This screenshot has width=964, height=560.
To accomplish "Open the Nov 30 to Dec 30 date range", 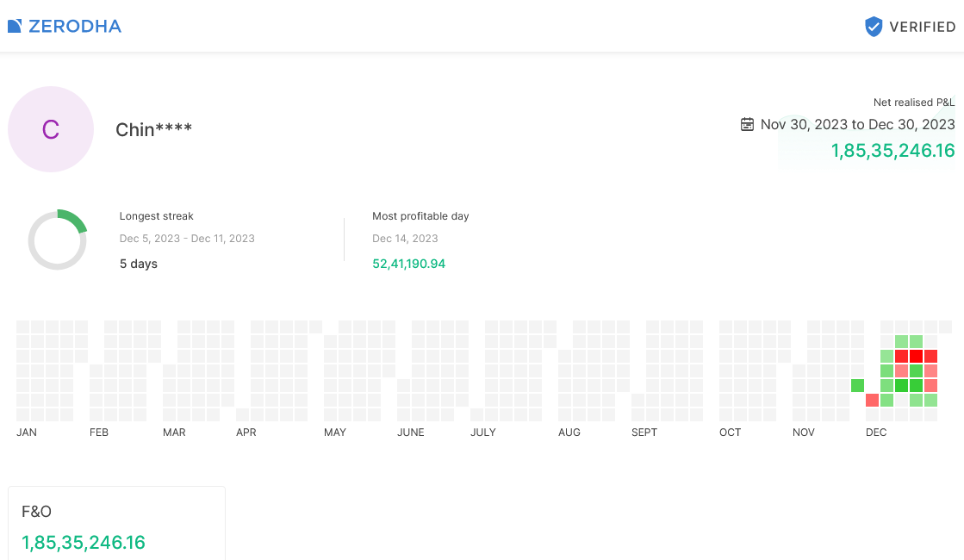I will pyautogui.click(x=857, y=124).
